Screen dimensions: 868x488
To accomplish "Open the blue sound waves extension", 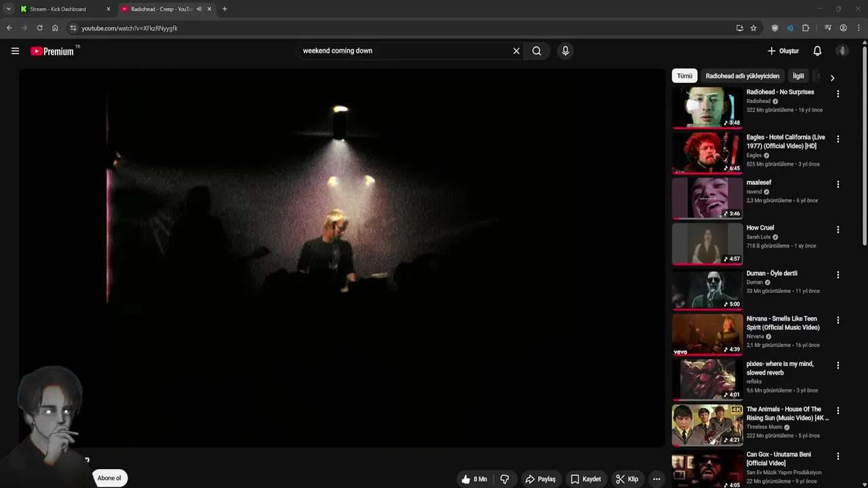I will point(790,28).
